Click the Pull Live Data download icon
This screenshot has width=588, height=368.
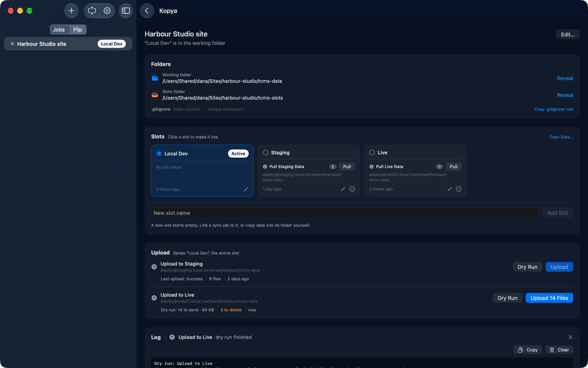372,167
